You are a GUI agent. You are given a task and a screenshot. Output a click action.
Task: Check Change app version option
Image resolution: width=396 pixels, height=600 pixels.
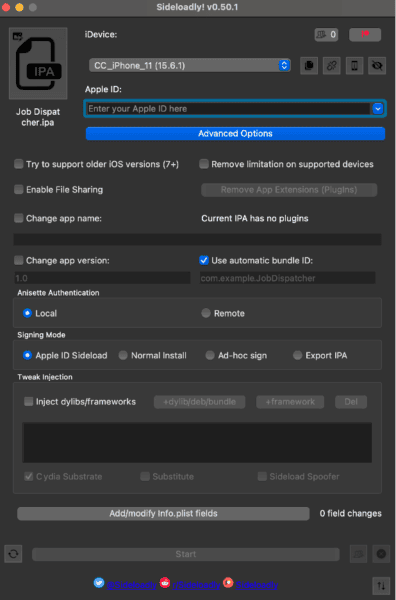pos(19,261)
